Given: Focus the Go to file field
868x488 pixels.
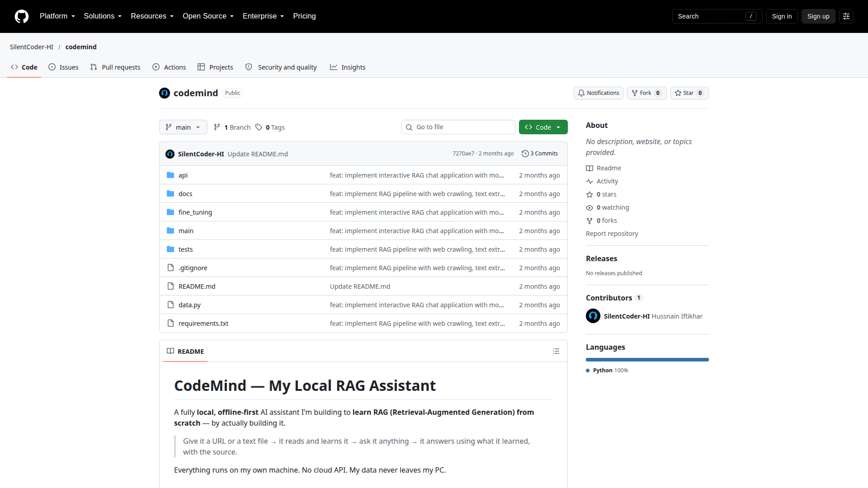Looking at the screenshot, I should point(458,127).
